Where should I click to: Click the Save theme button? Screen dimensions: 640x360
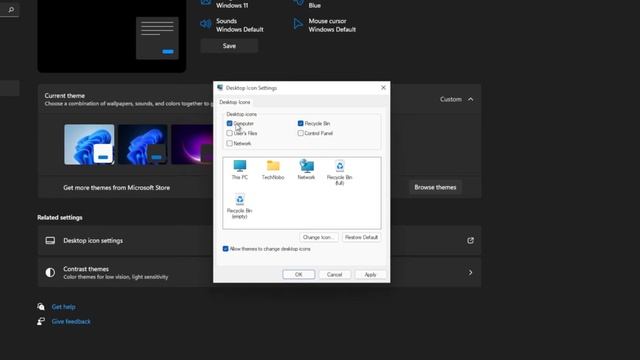point(229,46)
